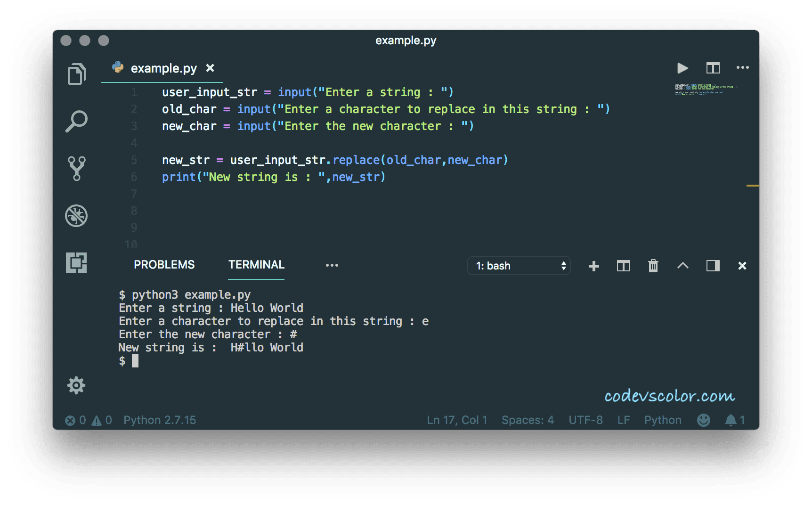Click the 'new_char = input' code line
The width and height of the screenshot is (812, 505).
pos(318,126)
